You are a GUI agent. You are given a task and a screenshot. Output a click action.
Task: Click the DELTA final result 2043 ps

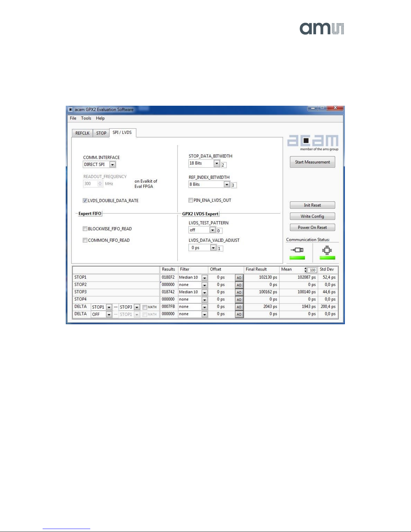click(270, 306)
